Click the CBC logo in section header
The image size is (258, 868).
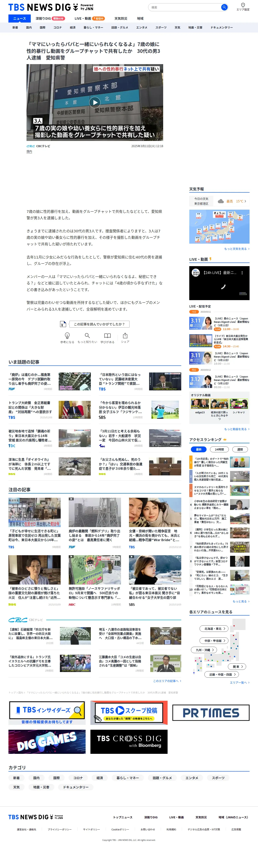18,620
